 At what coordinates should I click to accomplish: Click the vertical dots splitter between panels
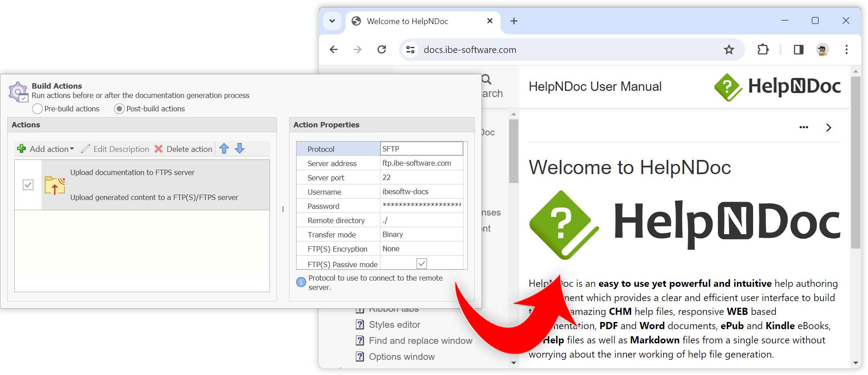283,209
